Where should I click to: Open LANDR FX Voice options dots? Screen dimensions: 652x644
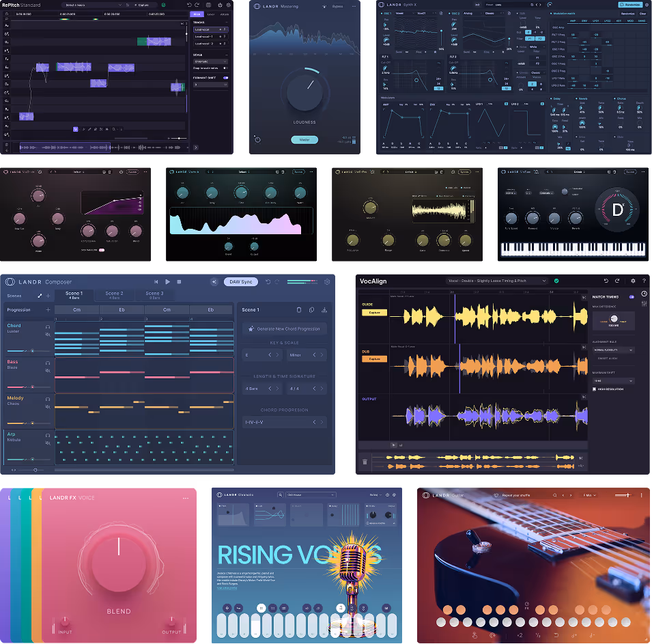[x=186, y=498]
